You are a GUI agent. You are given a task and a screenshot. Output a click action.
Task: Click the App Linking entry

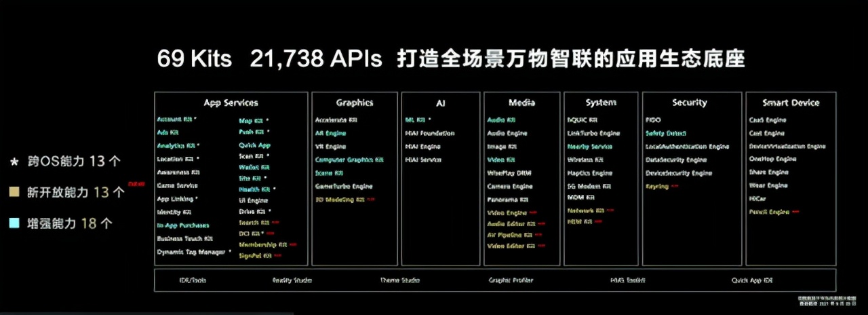[174, 199]
